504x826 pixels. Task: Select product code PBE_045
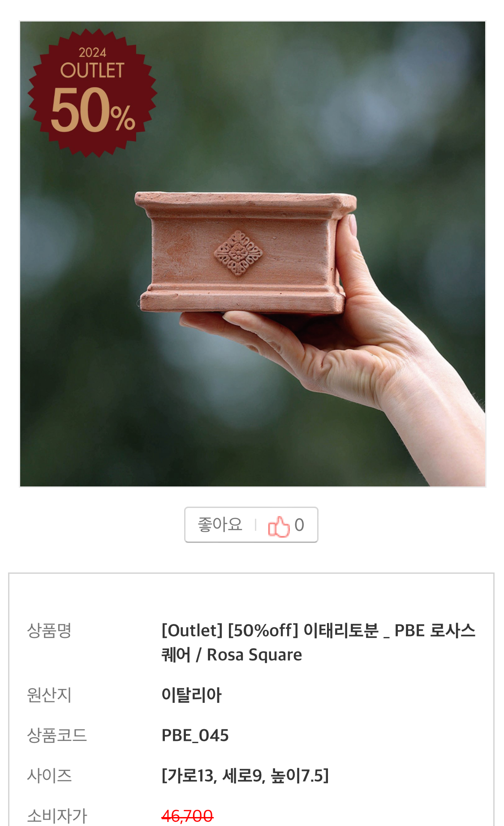195,735
